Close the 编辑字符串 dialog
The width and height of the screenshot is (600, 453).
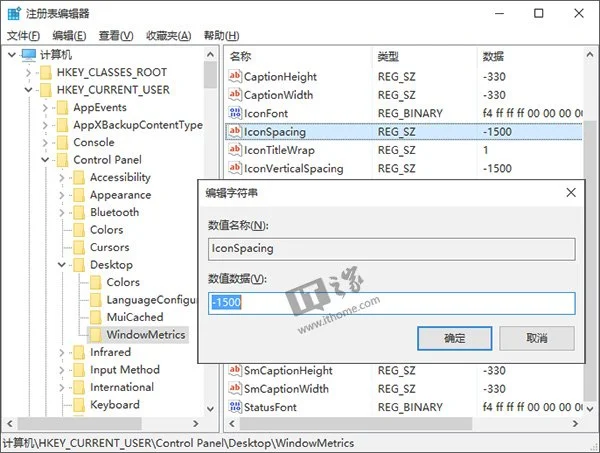(571, 192)
